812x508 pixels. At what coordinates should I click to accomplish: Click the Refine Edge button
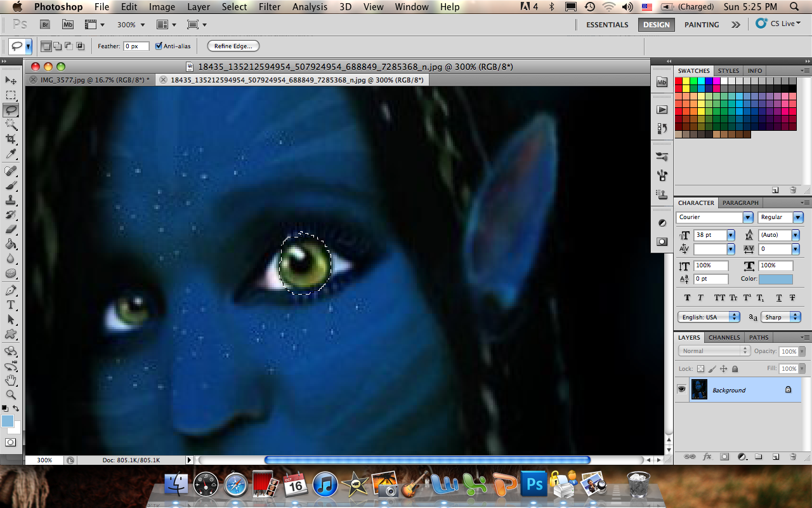233,46
